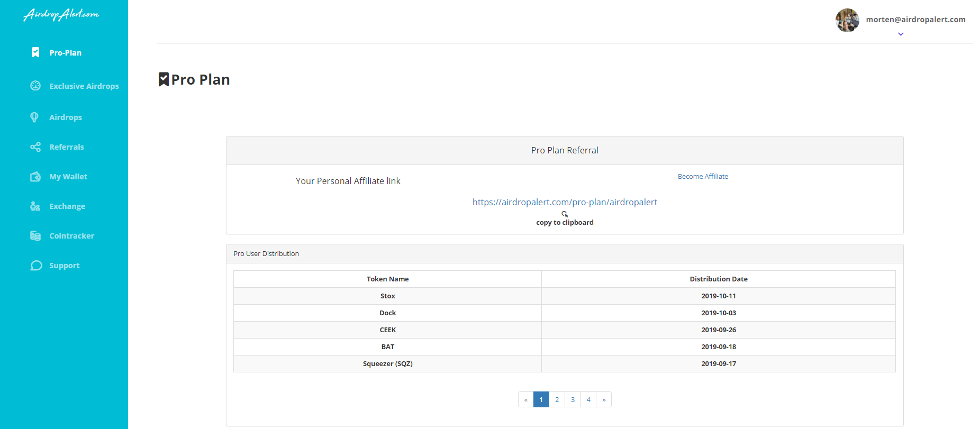This screenshot has width=980, height=429.
Task: Open Cointracker menu entry
Action: tap(72, 236)
